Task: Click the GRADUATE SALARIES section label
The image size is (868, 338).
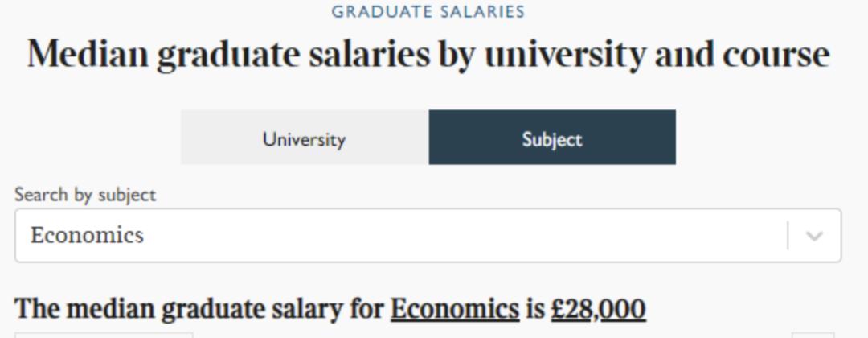Action: click(x=428, y=12)
